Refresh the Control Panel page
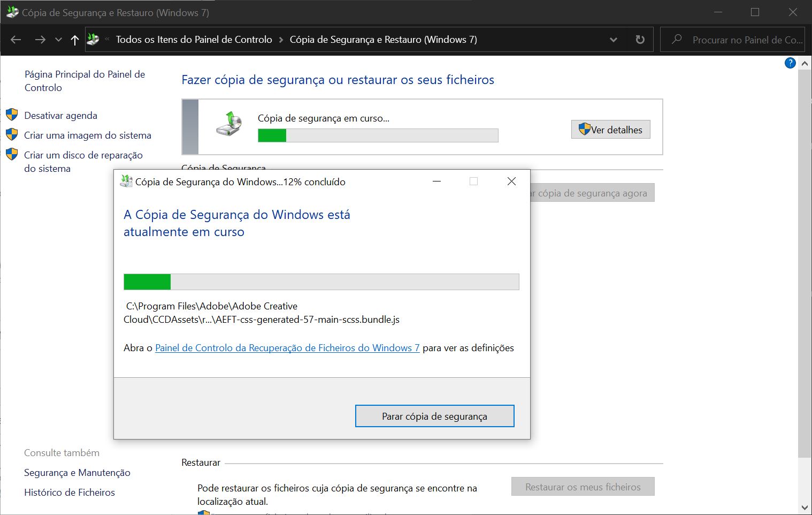Image resolution: width=812 pixels, height=515 pixels. (x=640, y=40)
